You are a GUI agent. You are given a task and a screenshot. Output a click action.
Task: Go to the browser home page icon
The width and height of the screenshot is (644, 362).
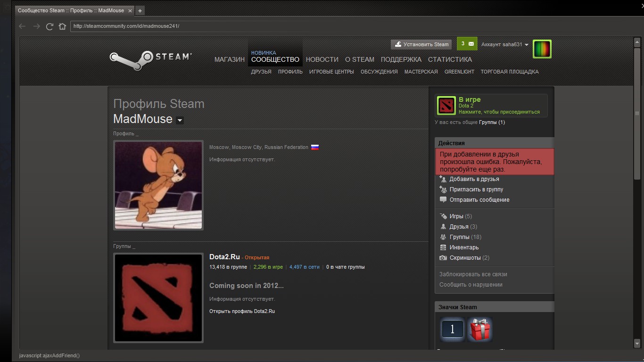point(62,26)
